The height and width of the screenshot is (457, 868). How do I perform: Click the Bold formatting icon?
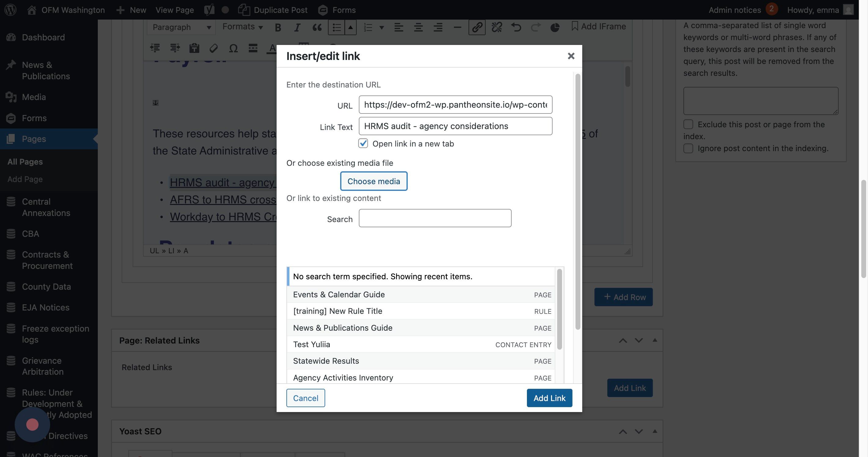[278, 27]
